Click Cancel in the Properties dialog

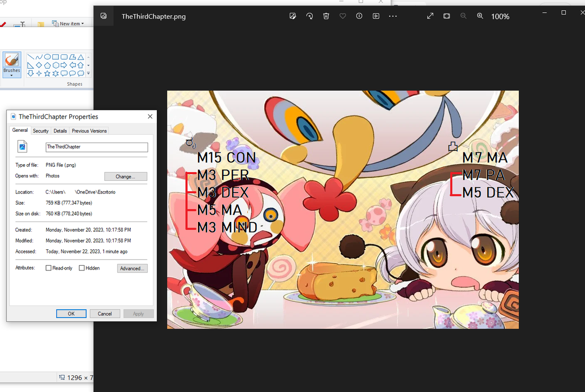click(105, 314)
